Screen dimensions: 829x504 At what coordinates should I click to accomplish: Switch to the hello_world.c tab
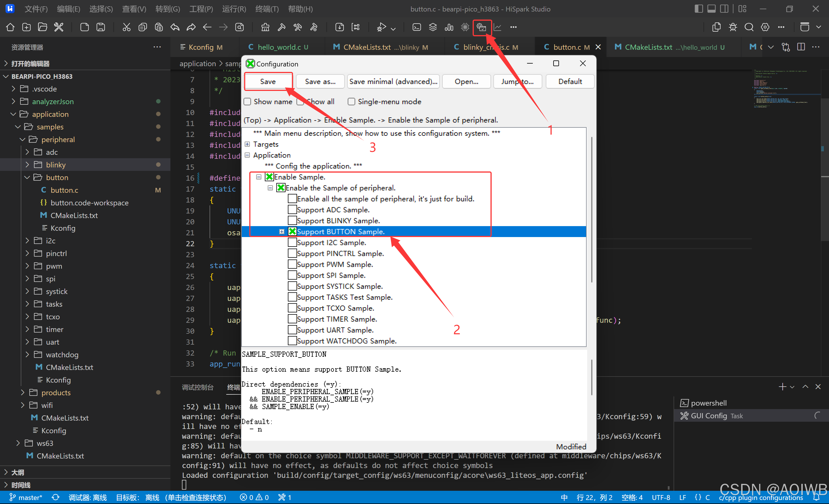point(279,47)
